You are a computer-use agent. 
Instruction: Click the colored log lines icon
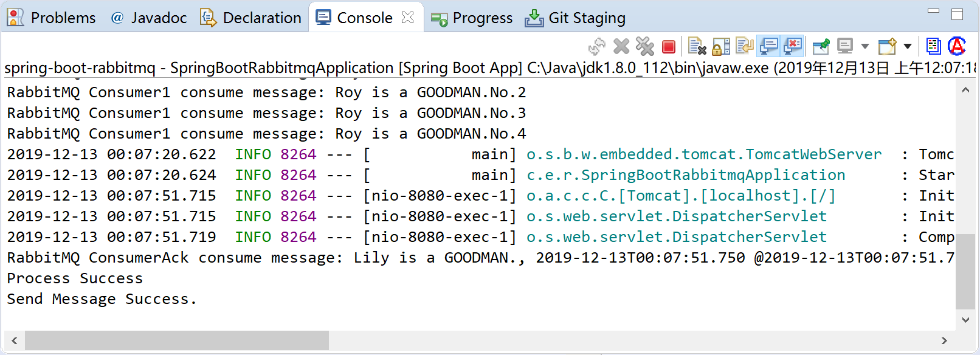click(933, 46)
